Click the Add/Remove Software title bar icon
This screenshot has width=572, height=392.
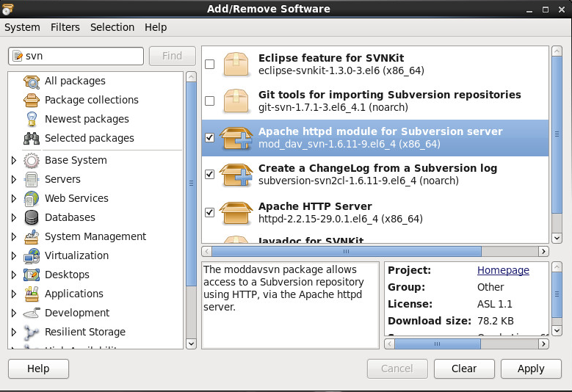[7, 9]
